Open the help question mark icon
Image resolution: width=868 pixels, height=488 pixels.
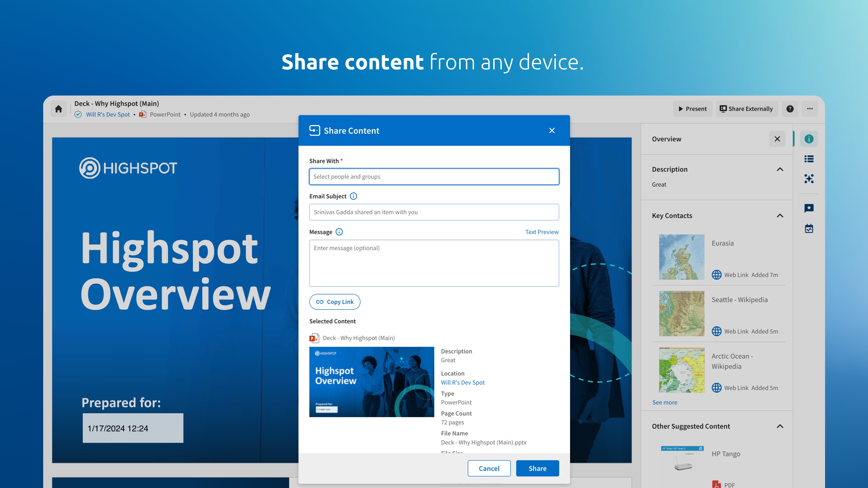click(x=790, y=109)
